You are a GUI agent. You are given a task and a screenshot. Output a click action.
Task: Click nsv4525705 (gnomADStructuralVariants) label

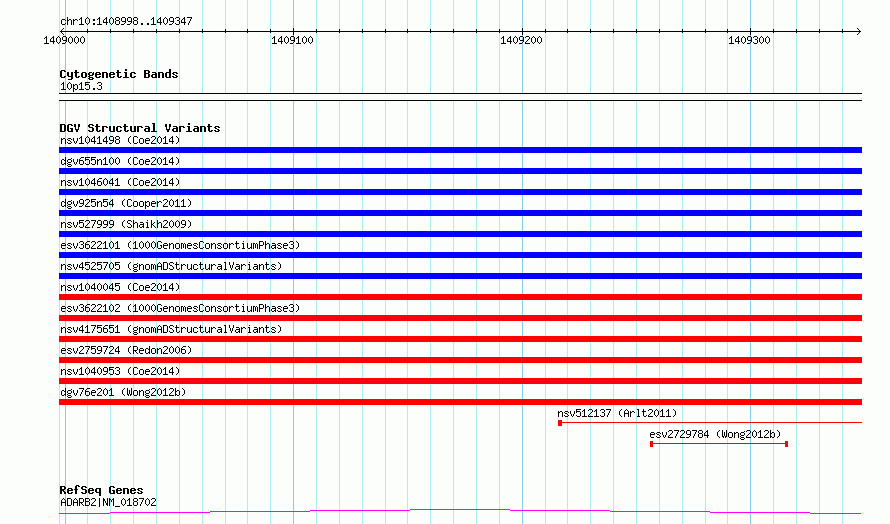[171, 266]
